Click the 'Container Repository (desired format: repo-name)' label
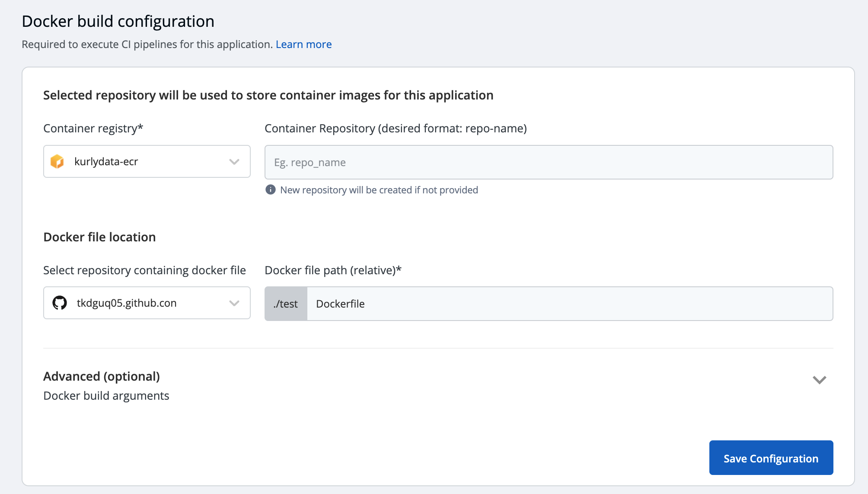 point(396,128)
